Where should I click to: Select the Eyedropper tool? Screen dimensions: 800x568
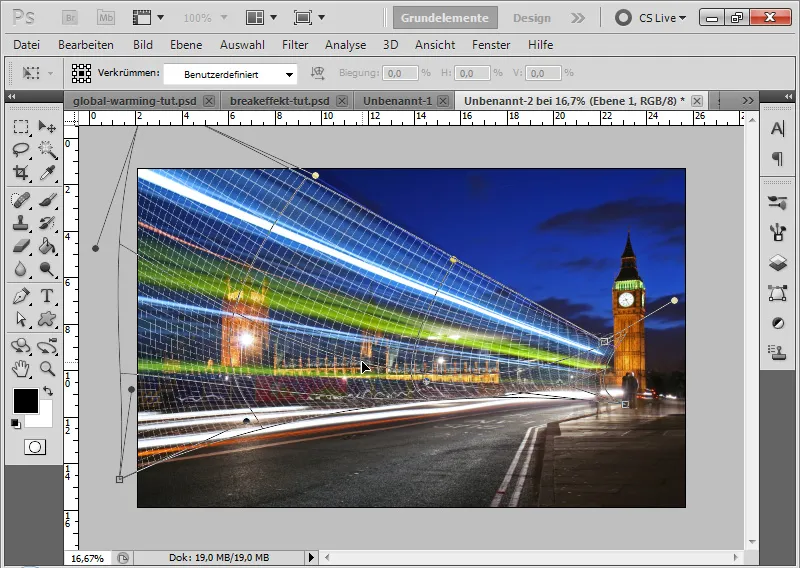click(47, 173)
